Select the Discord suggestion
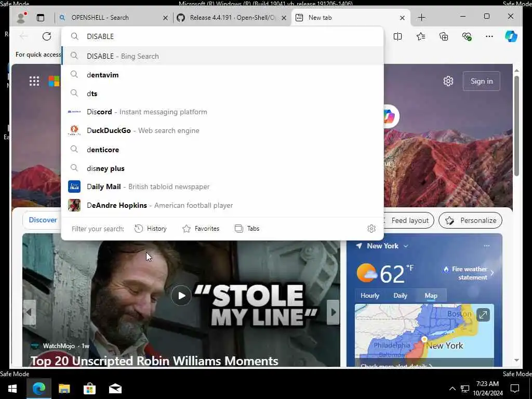The width and height of the screenshot is (532, 399). 222,112
